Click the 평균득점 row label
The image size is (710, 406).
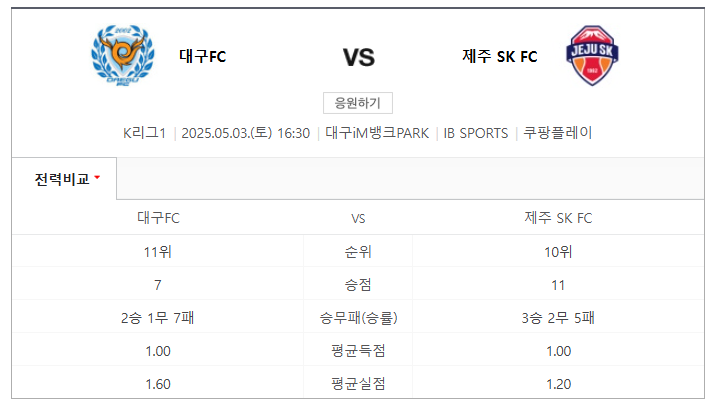click(x=358, y=351)
